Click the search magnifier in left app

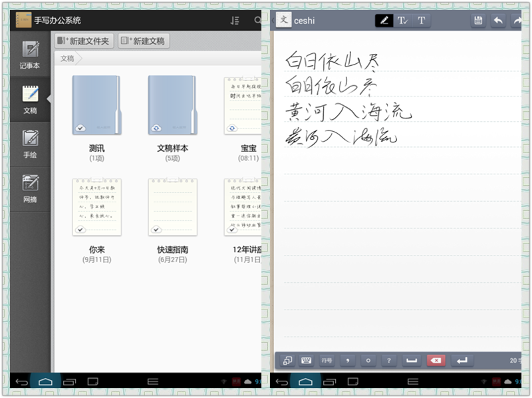click(257, 21)
